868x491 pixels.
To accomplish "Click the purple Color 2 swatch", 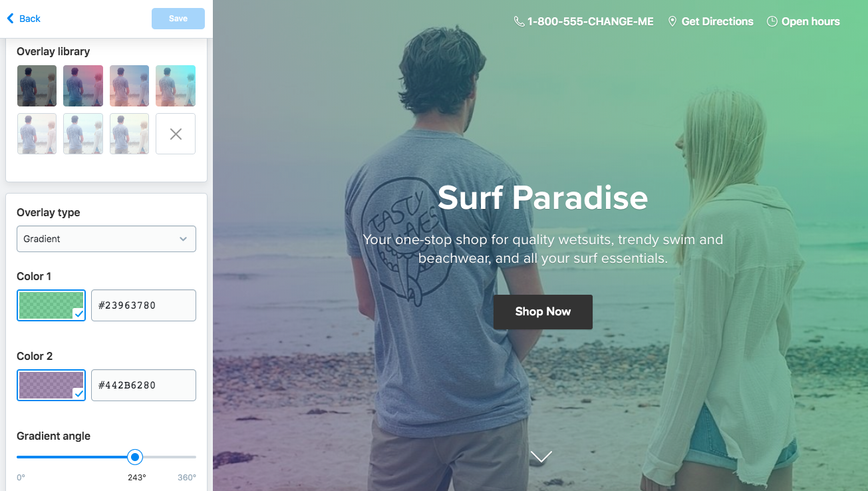I will [x=51, y=385].
